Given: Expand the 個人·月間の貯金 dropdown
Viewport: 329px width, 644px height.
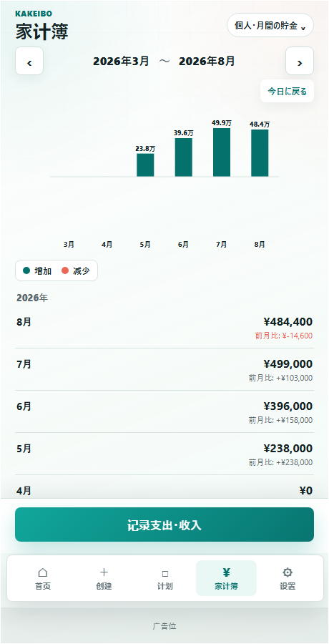Looking at the screenshot, I should point(270,26).
